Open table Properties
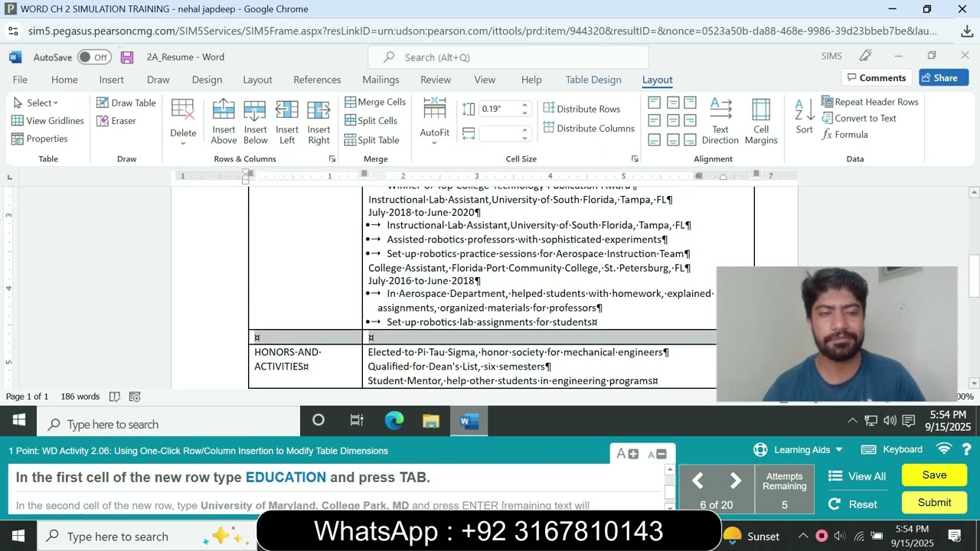Viewport: 980px width, 551px height. 39,139
